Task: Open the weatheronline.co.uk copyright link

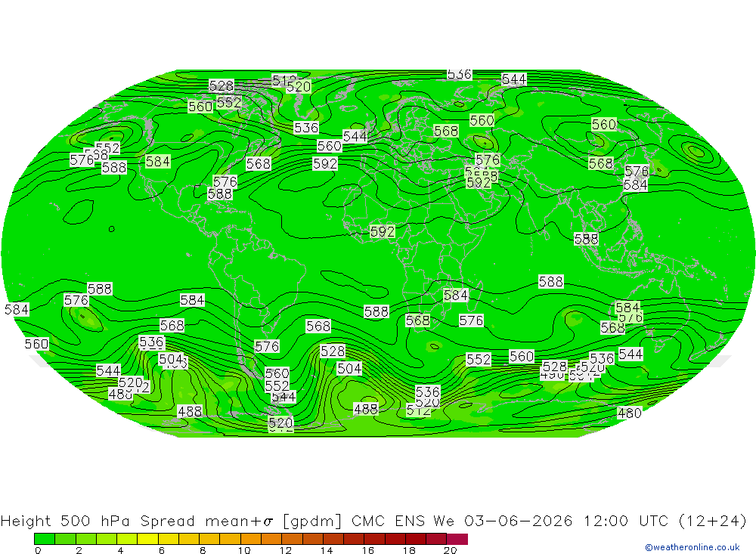Action: (692, 547)
